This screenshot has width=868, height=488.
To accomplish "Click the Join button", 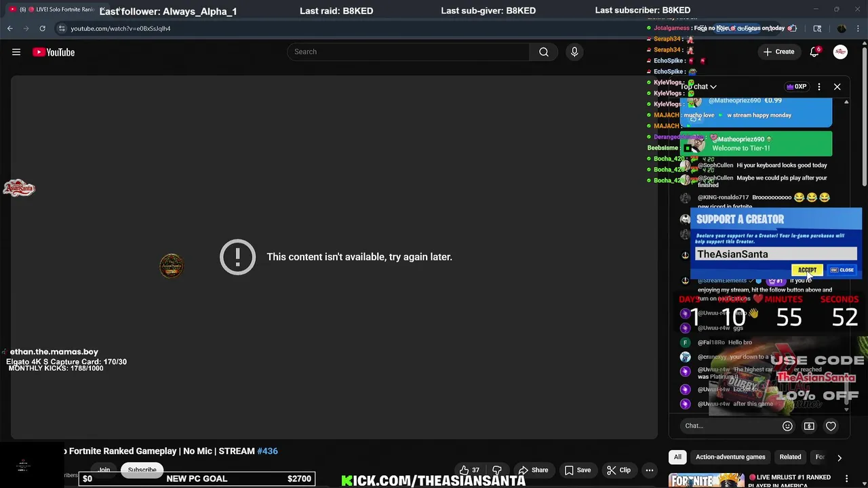I will point(104,470).
